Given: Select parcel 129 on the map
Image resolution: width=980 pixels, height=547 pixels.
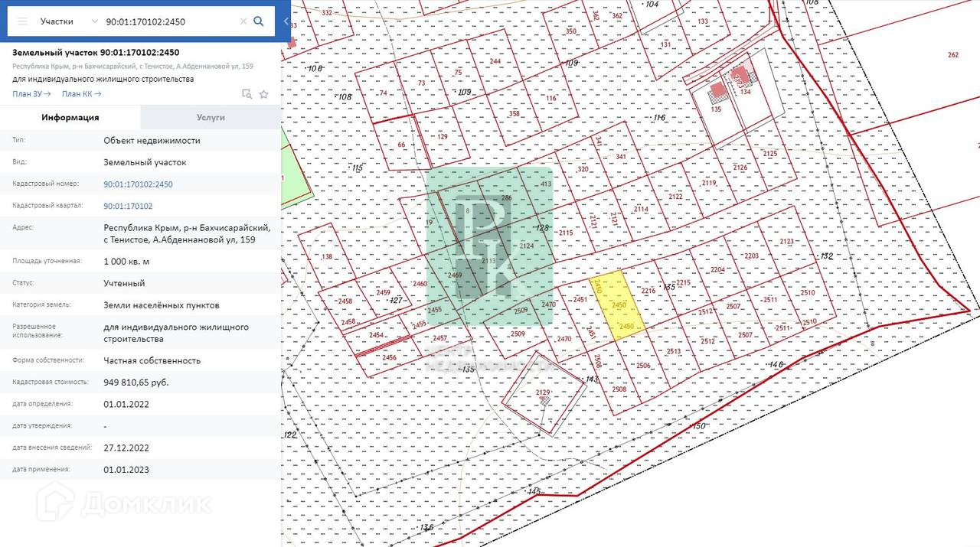Looking at the screenshot, I should pyautogui.click(x=442, y=136).
